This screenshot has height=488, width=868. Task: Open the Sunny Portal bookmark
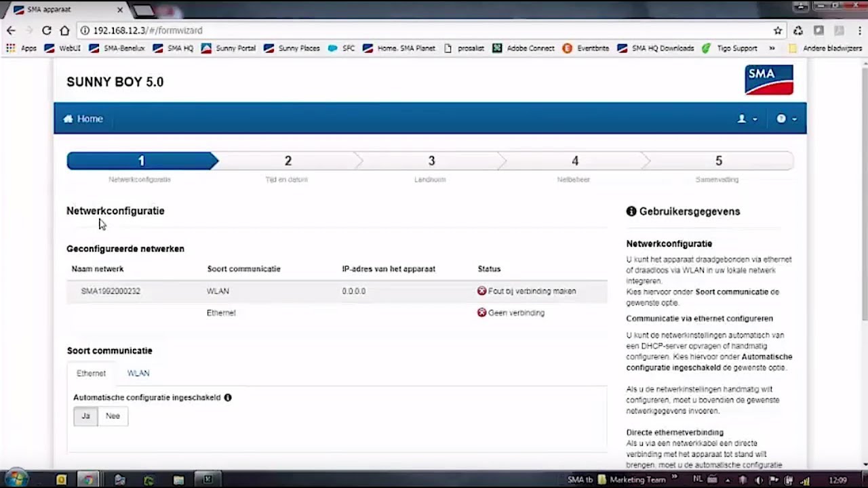click(x=229, y=48)
